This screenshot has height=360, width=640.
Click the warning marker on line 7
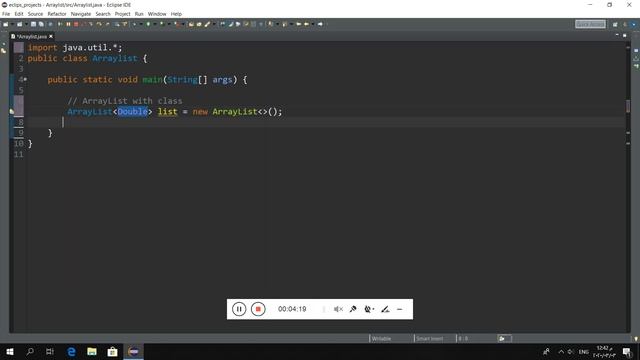tap(11, 111)
